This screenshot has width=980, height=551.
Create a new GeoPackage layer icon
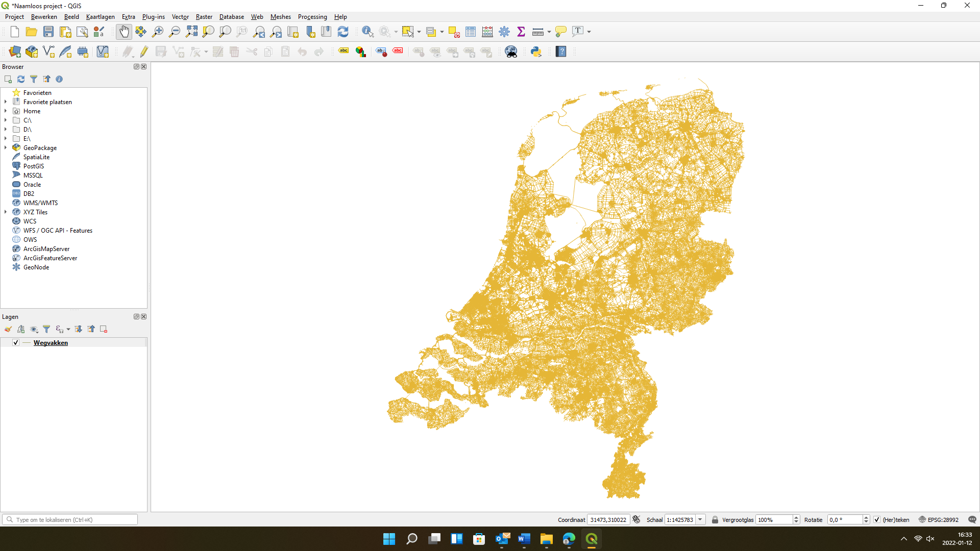pos(32,52)
